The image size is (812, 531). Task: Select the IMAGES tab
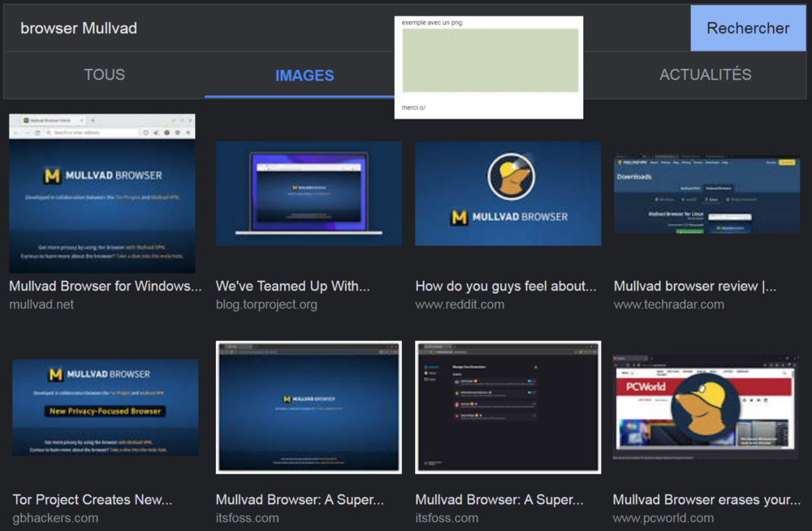tap(304, 76)
